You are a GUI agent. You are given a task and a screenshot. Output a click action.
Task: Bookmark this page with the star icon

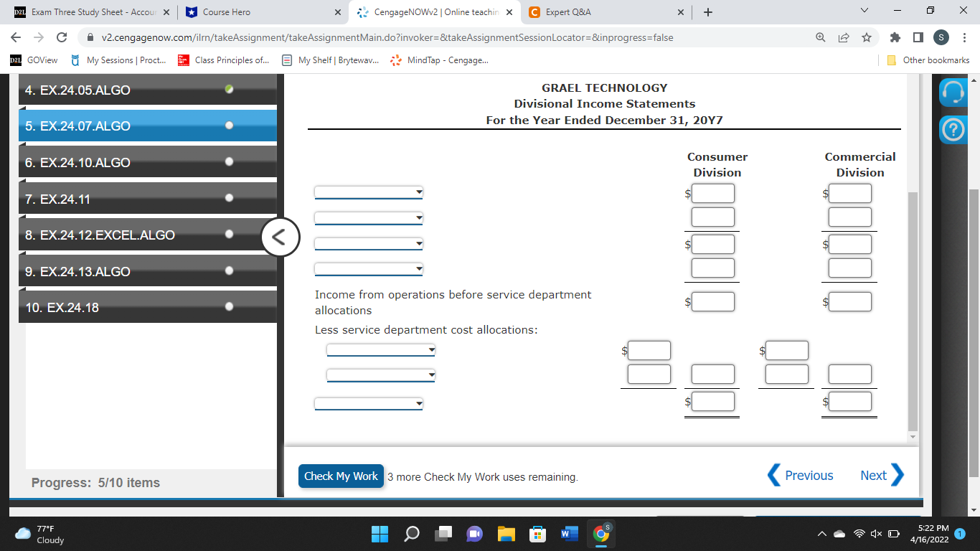pyautogui.click(x=867, y=37)
